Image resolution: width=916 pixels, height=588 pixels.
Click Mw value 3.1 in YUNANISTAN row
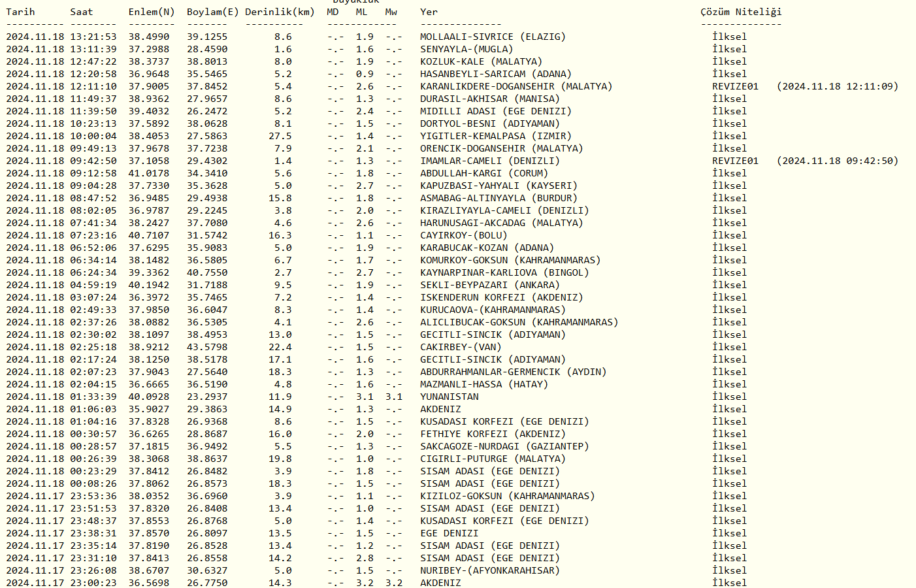coord(394,397)
